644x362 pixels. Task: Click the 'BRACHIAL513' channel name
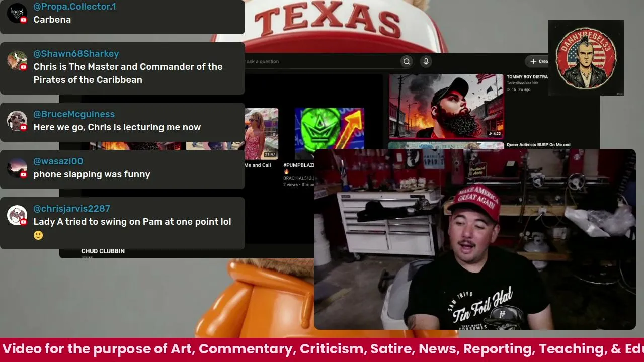coord(298,178)
